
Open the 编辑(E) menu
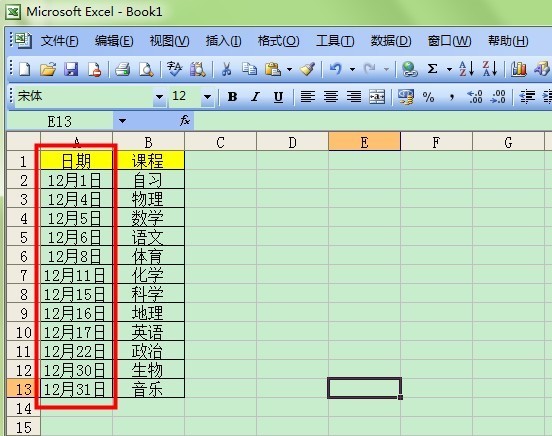point(114,41)
